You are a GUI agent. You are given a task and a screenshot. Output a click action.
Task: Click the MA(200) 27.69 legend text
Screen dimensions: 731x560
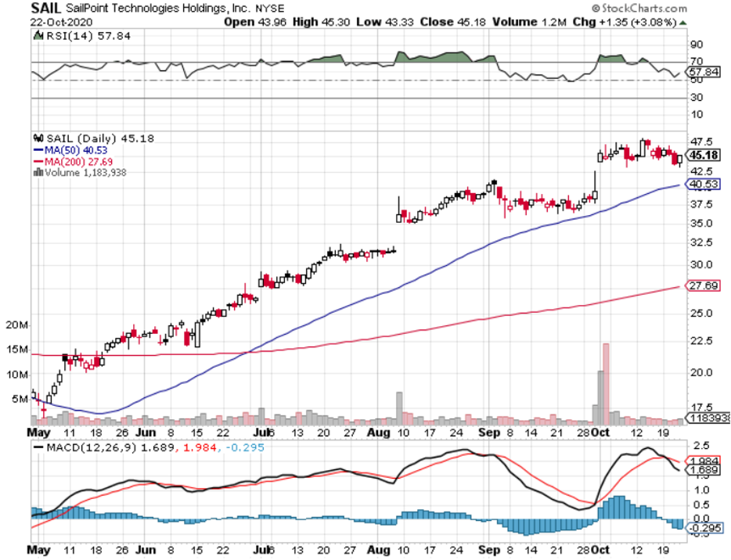click(79, 162)
